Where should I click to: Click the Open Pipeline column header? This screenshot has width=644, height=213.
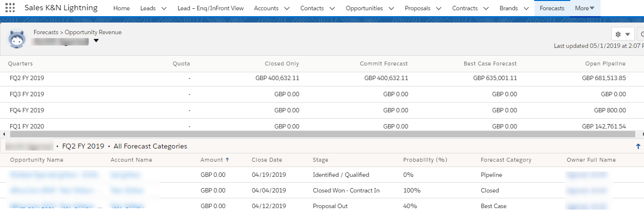pyautogui.click(x=605, y=64)
